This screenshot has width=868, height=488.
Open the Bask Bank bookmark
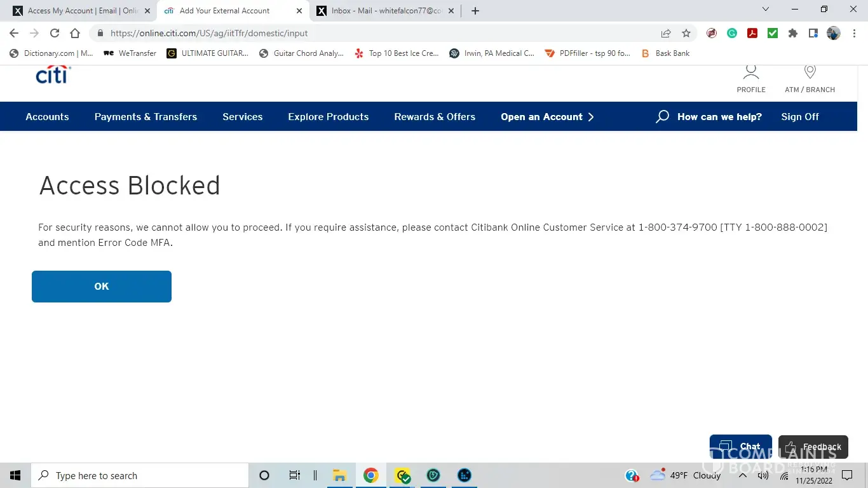coord(665,53)
